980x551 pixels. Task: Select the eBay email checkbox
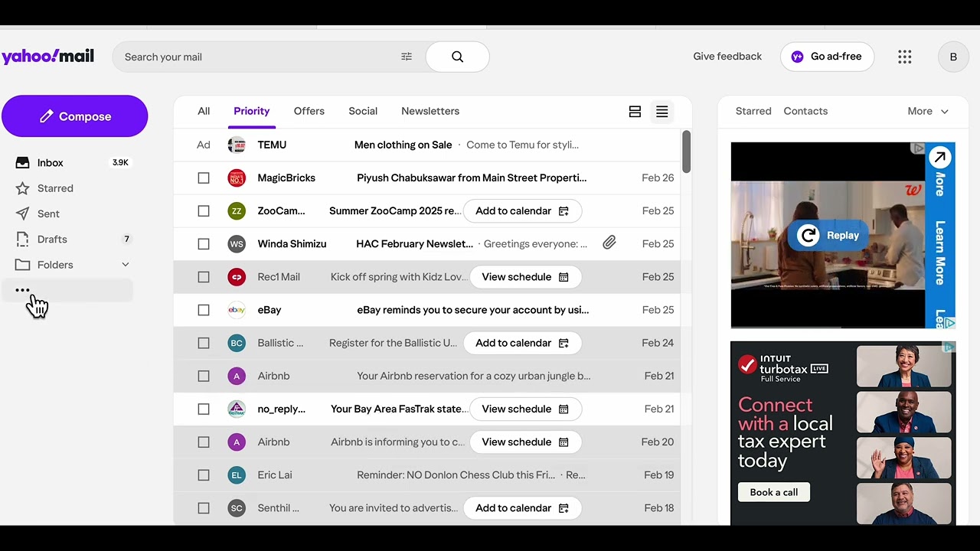pyautogui.click(x=204, y=310)
